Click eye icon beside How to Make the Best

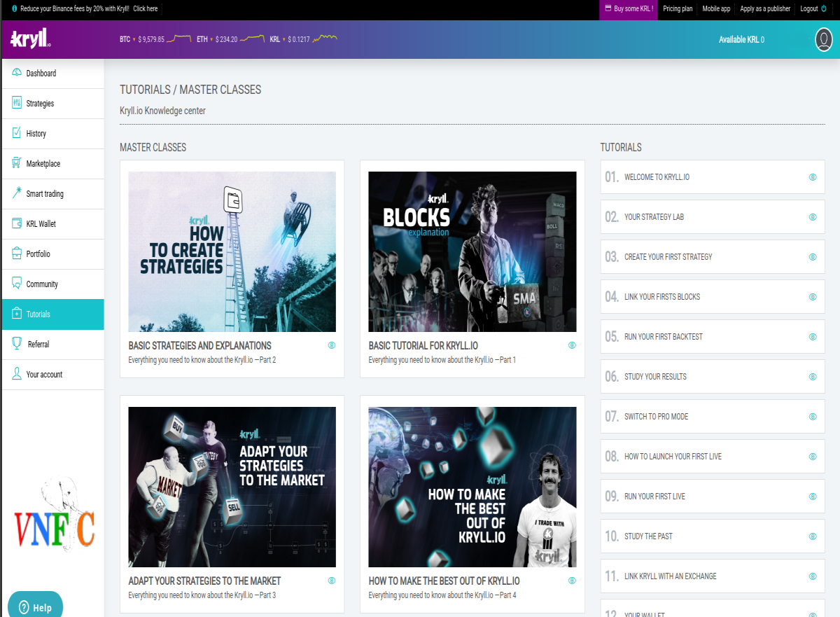(x=572, y=581)
